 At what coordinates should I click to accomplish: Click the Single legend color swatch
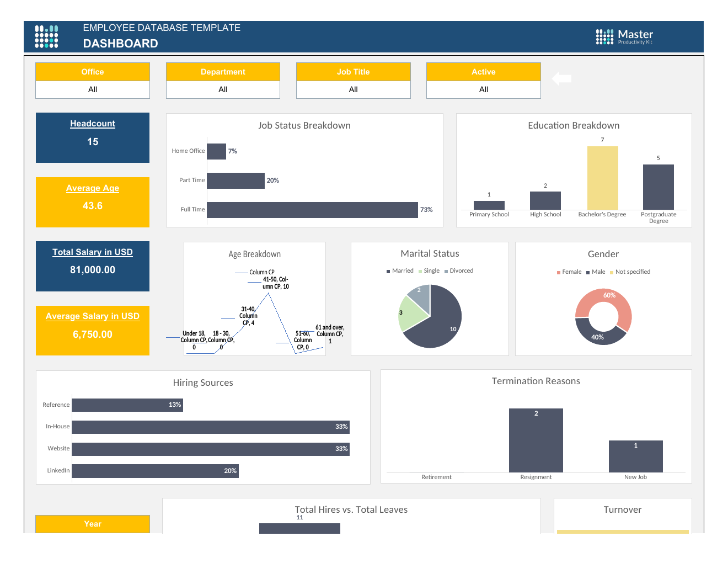[x=420, y=271]
